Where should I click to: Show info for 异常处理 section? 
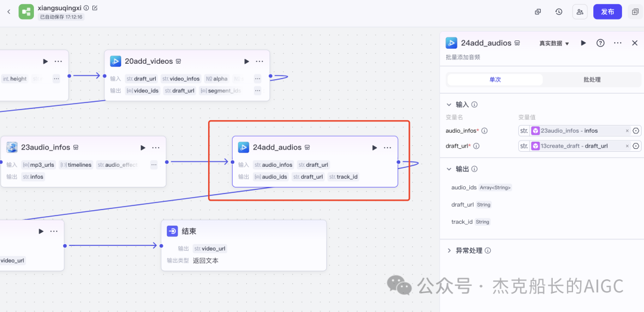[x=488, y=251]
